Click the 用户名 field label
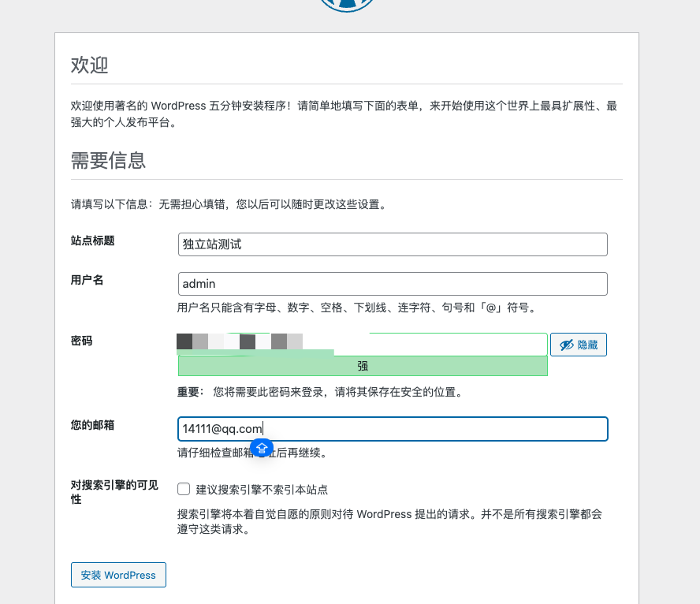Image resolution: width=700 pixels, height=604 pixels. (x=87, y=281)
